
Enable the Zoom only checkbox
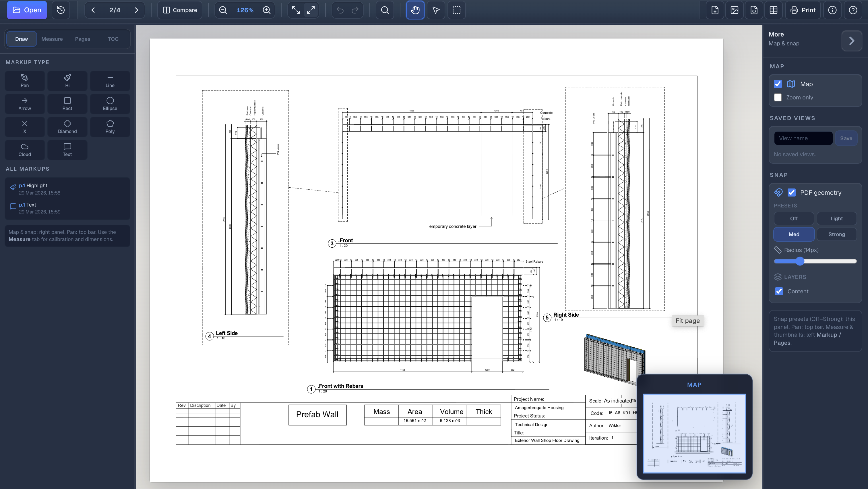(x=778, y=97)
